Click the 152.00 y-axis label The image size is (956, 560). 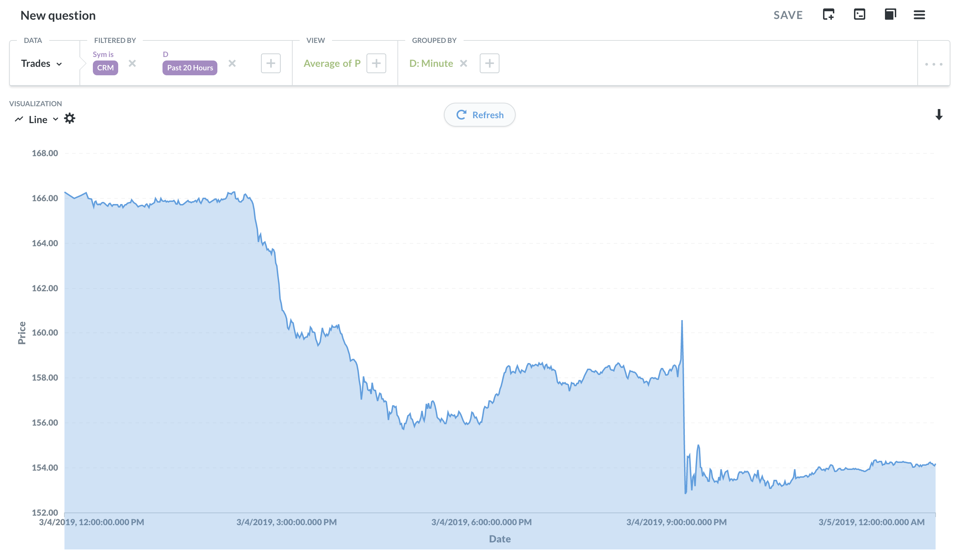tap(45, 513)
